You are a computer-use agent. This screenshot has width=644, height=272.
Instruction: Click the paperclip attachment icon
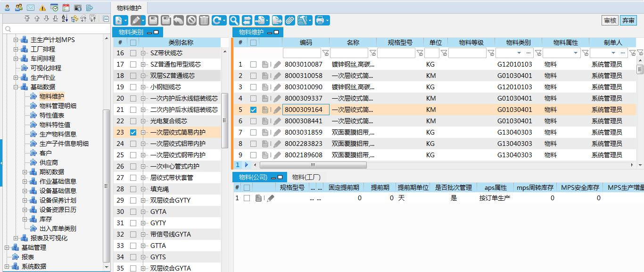[289, 20]
